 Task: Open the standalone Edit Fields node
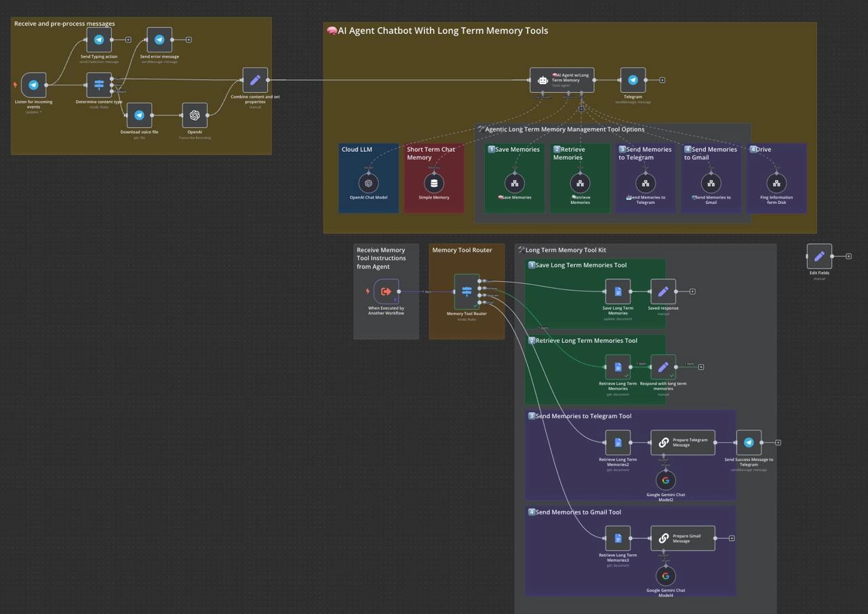click(x=819, y=256)
